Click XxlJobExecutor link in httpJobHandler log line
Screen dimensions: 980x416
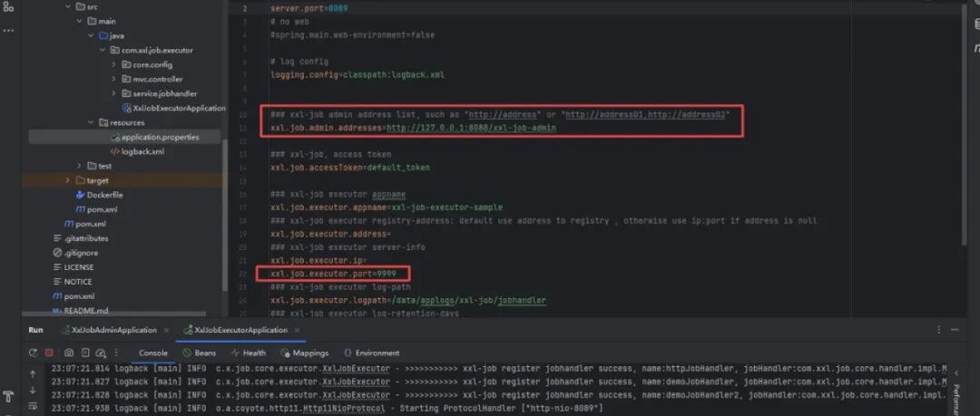(356, 369)
